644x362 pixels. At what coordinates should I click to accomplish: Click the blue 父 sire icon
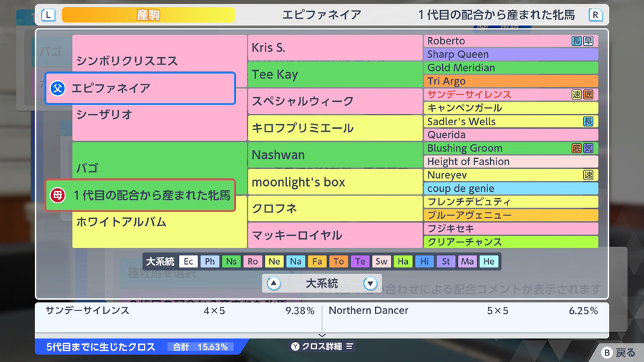click(x=58, y=88)
